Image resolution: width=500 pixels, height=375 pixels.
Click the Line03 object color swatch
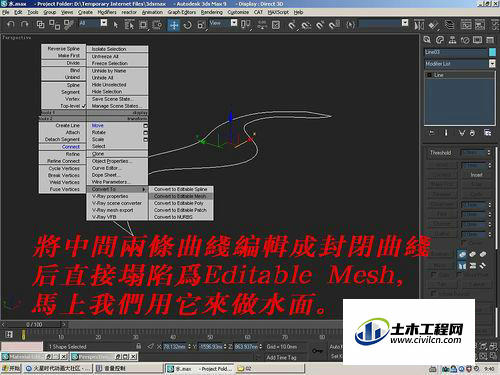492,52
